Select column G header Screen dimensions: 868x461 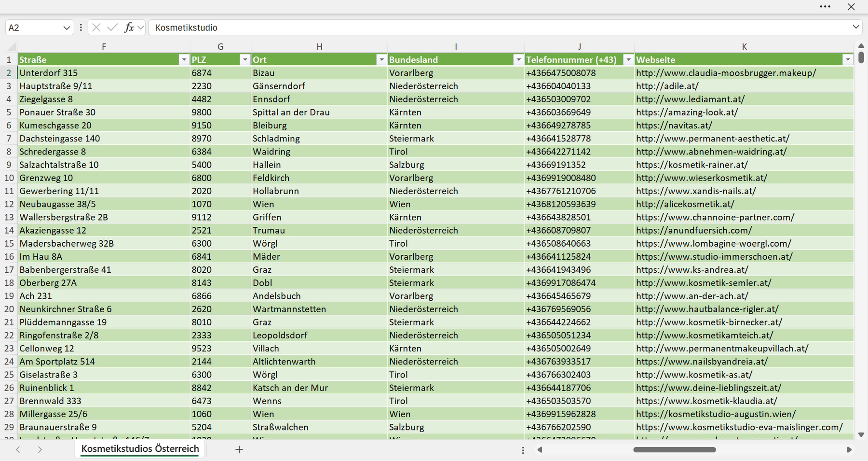tap(220, 47)
